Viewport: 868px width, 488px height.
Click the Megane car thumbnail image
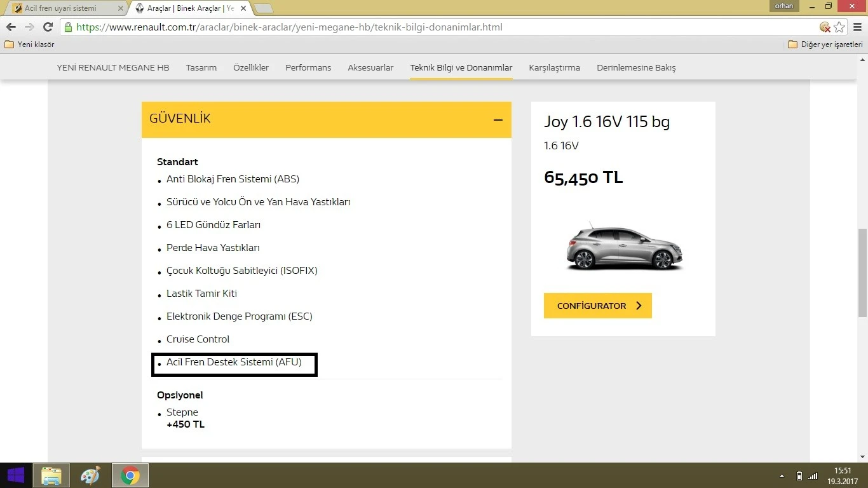coord(623,247)
